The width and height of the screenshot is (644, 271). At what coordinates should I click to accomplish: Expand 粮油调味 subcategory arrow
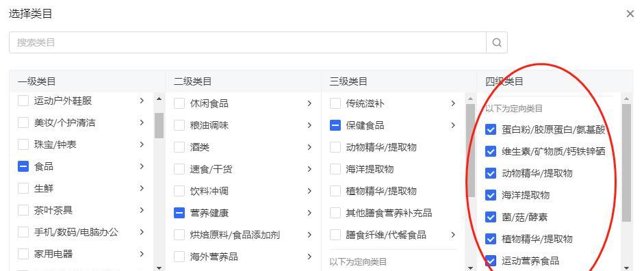pos(309,125)
